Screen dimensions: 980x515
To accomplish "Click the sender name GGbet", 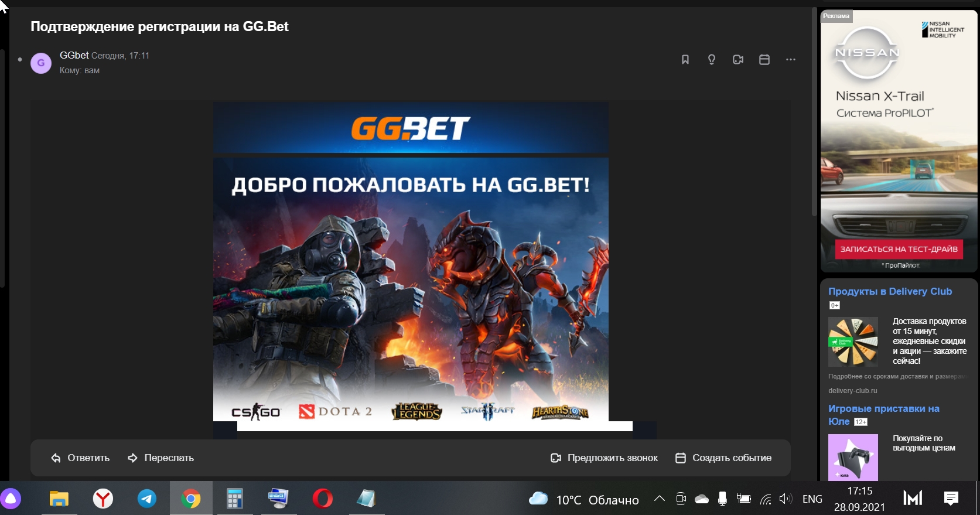I will (x=74, y=55).
